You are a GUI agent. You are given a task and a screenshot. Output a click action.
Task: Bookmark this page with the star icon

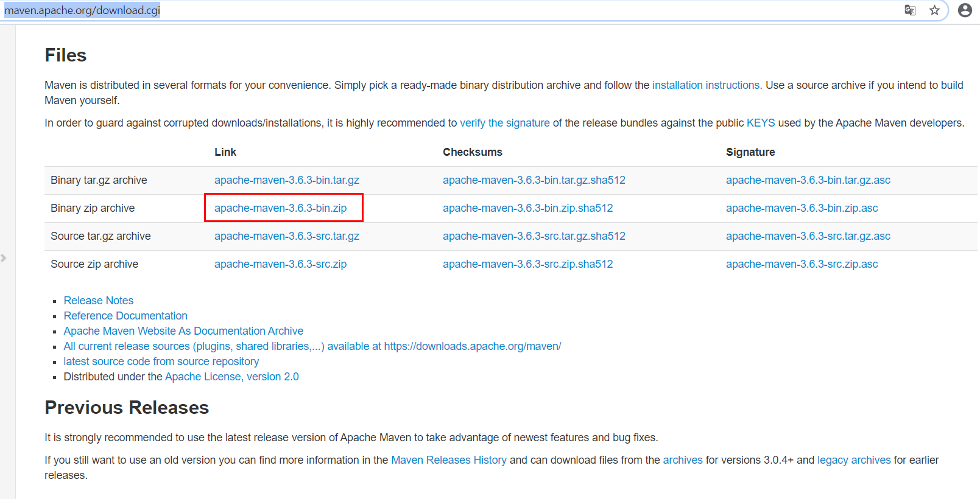tap(934, 10)
